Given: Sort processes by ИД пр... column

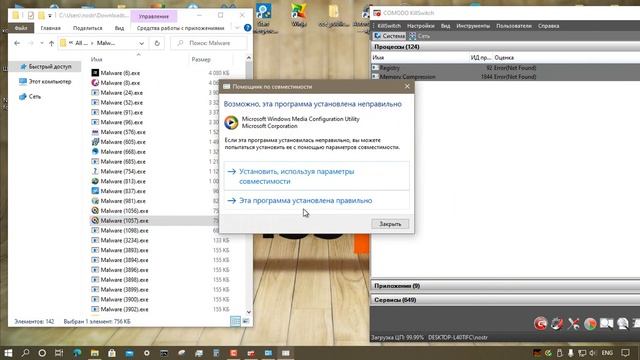Looking at the screenshot, I should point(480,58).
